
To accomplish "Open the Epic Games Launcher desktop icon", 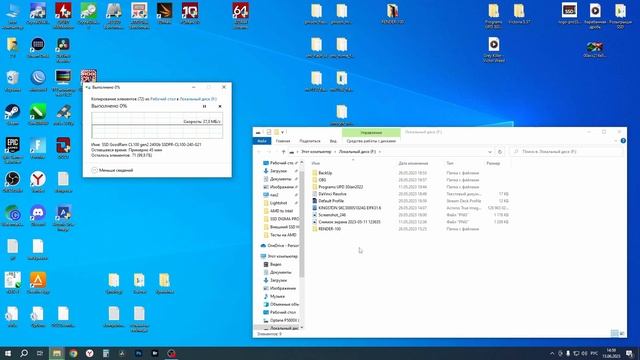I will (x=12, y=149).
